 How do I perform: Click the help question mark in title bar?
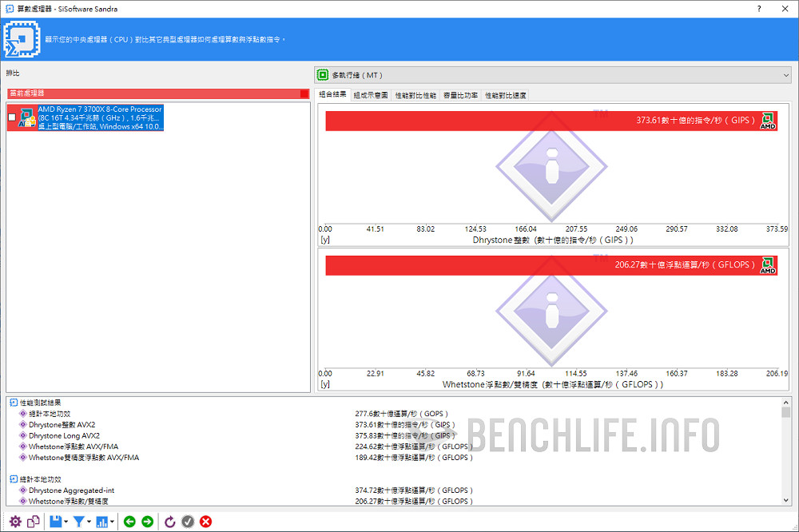(758, 9)
